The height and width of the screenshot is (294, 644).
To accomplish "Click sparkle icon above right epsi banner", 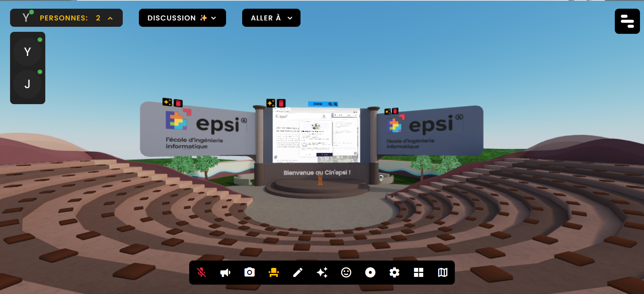I will (x=388, y=112).
